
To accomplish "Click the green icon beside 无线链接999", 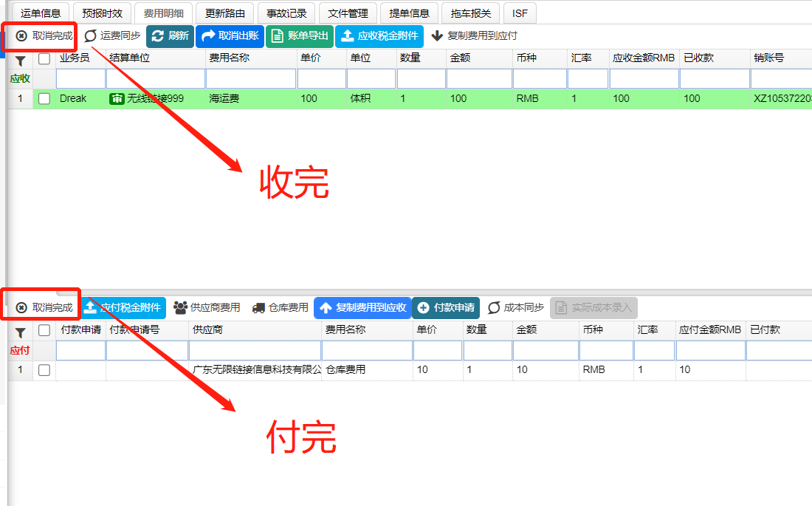I will pyautogui.click(x=117, y=98).
